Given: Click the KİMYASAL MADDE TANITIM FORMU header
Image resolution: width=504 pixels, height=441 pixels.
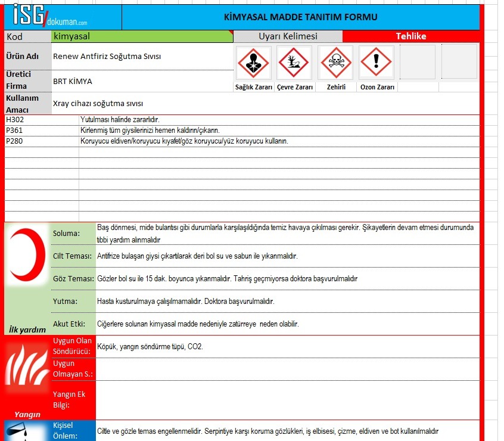Looking at the screenshot, I should coord(300,17).
